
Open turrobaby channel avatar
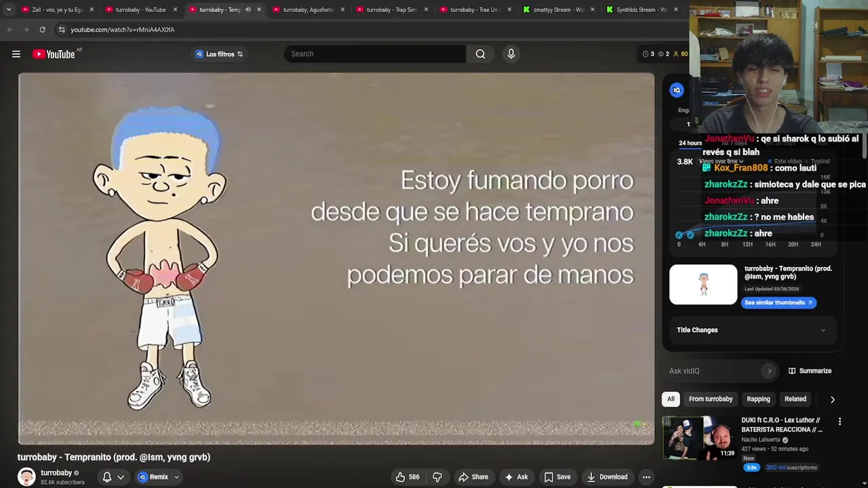click(x=26, y=477)
